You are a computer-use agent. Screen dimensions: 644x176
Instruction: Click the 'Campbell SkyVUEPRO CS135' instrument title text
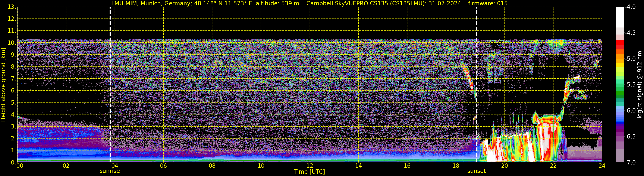[348, 3]
